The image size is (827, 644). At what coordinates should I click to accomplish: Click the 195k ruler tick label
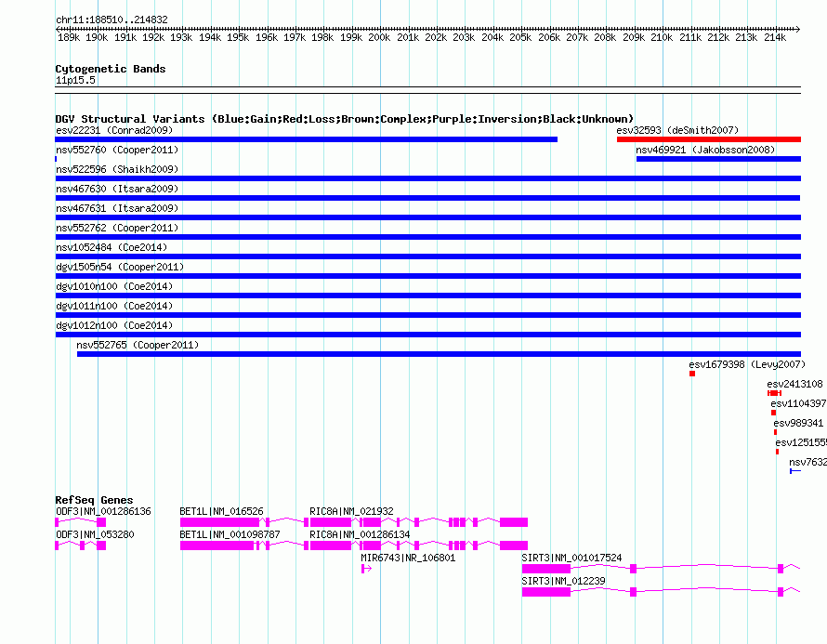coord(238,37)
